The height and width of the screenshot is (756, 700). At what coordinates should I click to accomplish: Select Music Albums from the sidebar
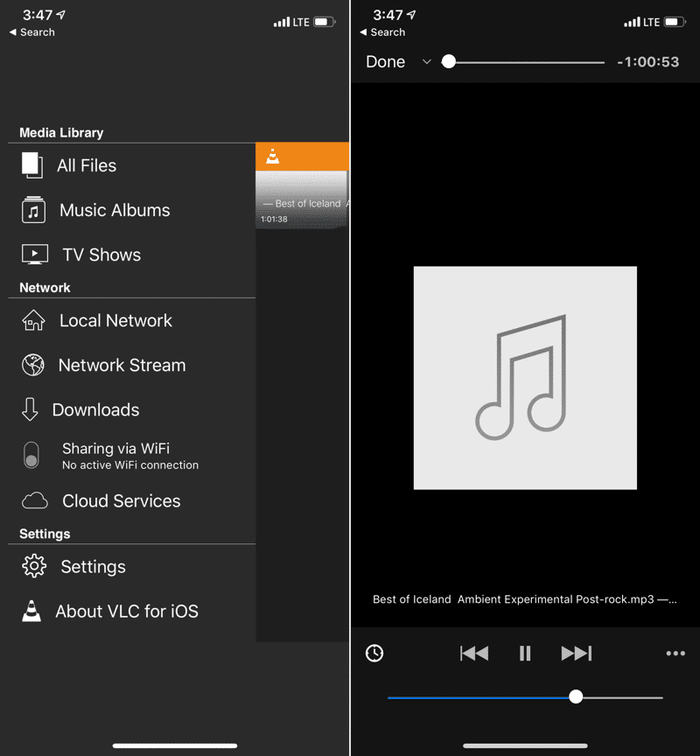(114, 210)
